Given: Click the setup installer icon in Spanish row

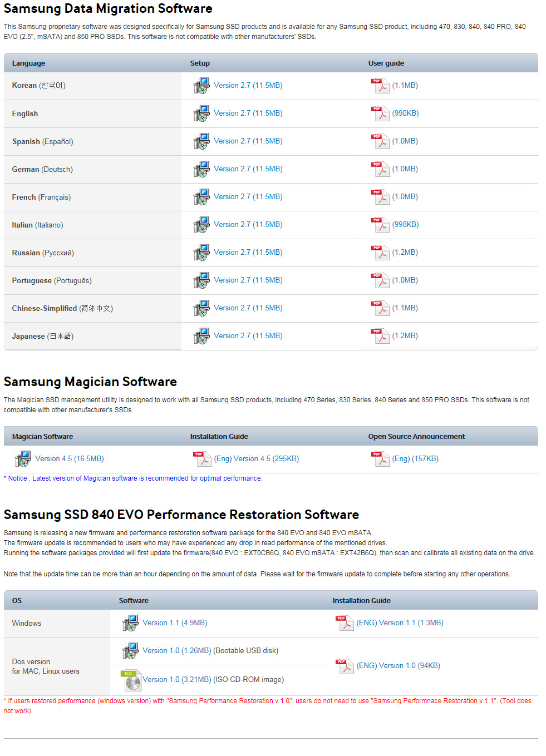Looking at the screenshot, I should (x=201, y=141).
